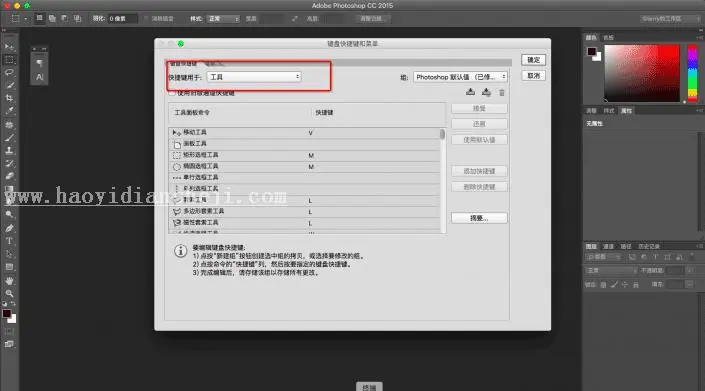
Task: Swap width and height icon in options bar
Action: (x=294, y=18)
